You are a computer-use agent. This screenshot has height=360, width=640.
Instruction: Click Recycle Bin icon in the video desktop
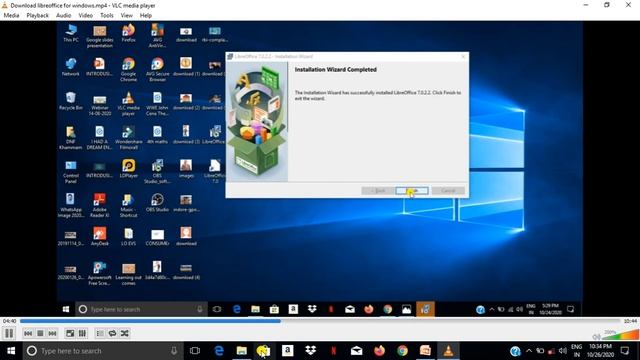(71, 101)
